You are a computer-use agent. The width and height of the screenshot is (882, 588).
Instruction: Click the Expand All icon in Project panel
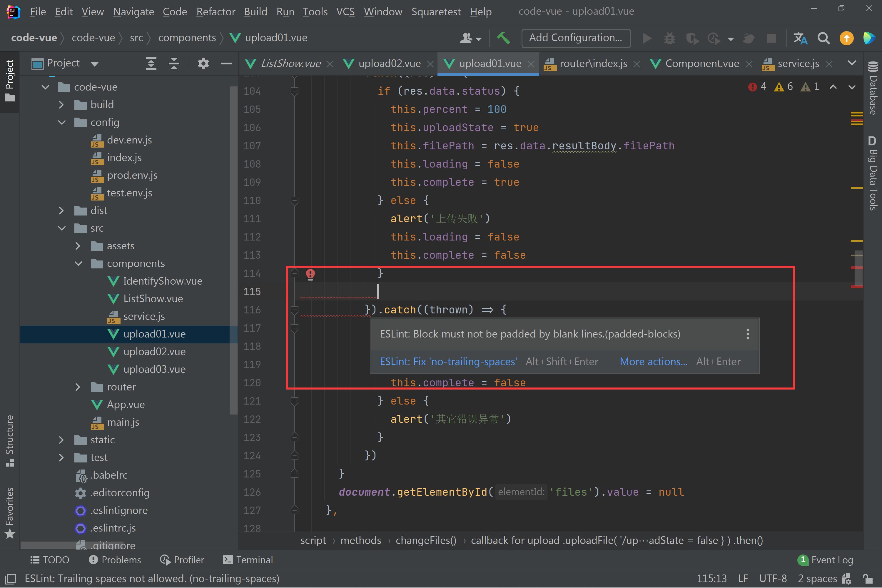(151, 64)
